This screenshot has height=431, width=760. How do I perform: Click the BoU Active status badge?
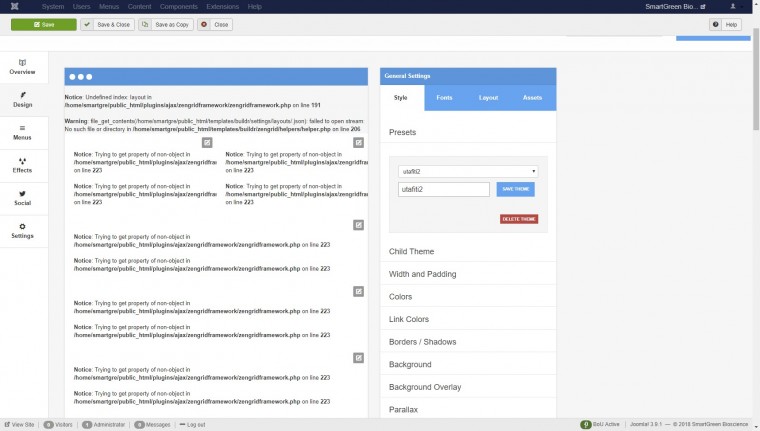coord(600,424)
